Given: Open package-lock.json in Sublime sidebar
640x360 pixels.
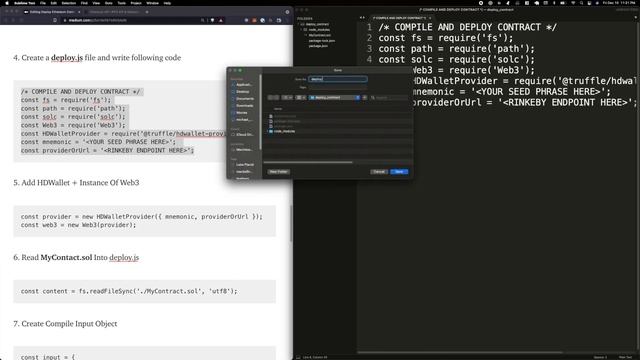Looking at the screenshot, I should pos(322,40).
